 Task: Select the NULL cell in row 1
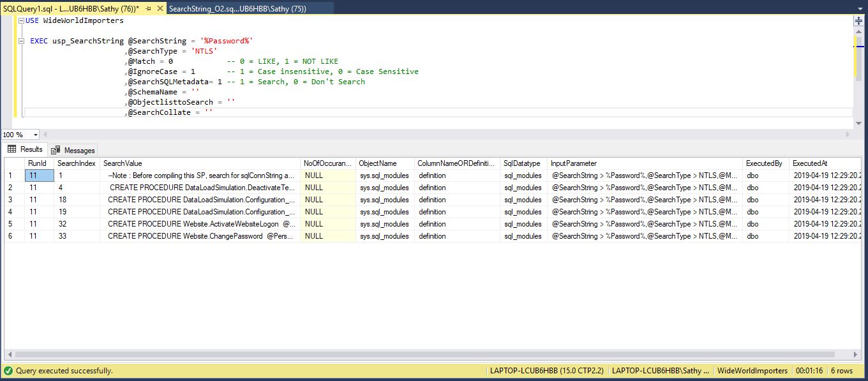328,176
